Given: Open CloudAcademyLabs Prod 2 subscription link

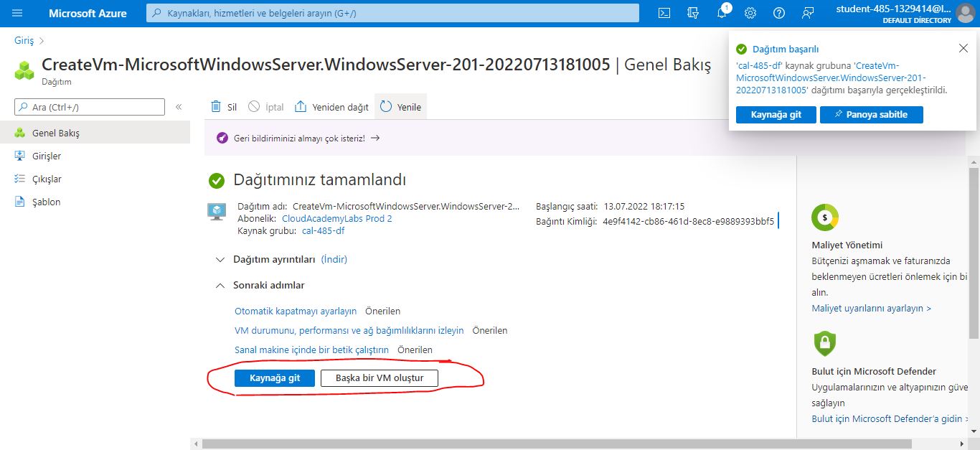Looking at the screenshot, I should click(x=337, y=218).
